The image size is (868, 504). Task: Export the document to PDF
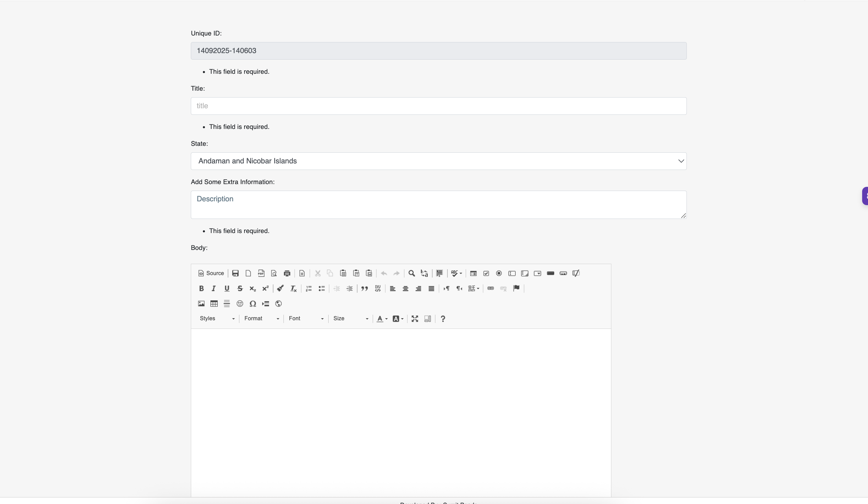(x=261, y=273)
